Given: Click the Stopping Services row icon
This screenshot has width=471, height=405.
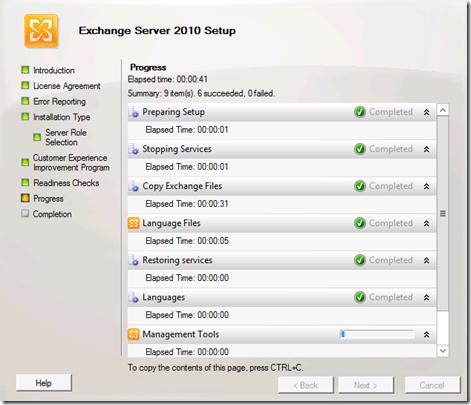Looking at the screenshot, I should (133, 149).
